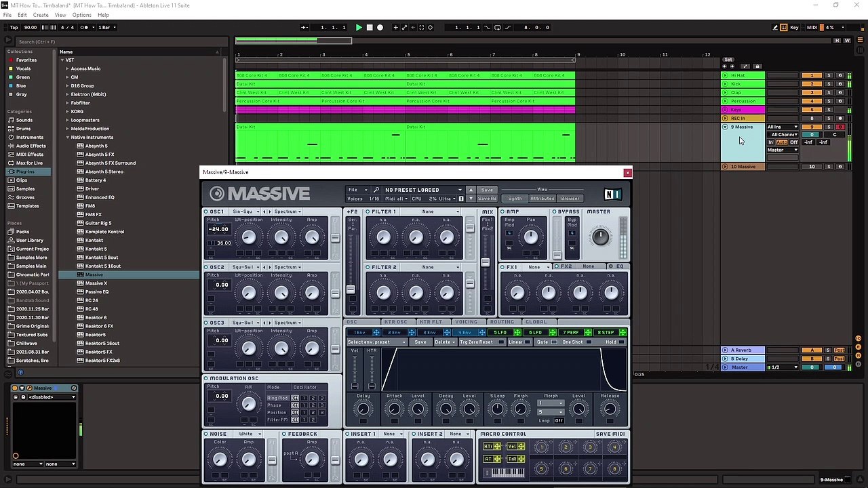Select Drums category in browser
Screen dimensions: 868x488
[x=24, y=129]
